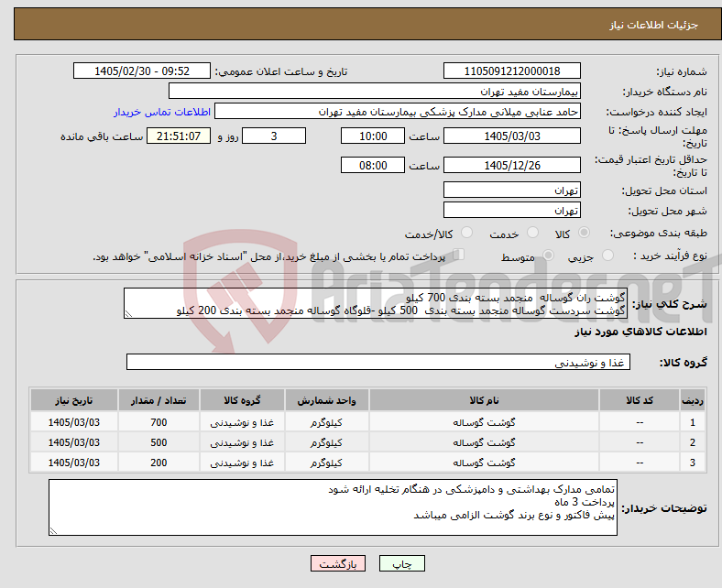Click need date 1405/03/03 in row 2
Image resolution: width=722 pixels, height=588 pixels.
coord(74,442)
